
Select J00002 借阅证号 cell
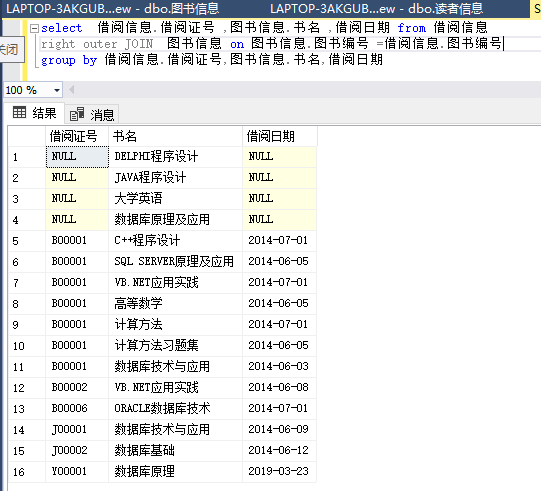tap(77, 451)
